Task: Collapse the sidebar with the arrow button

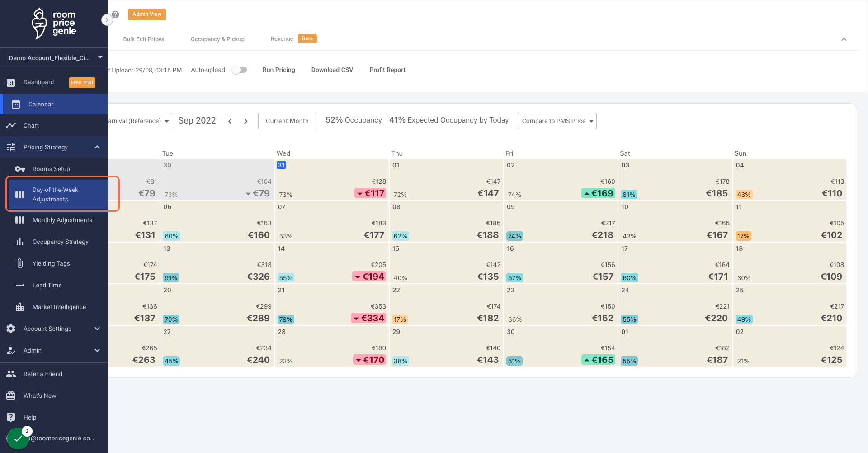Action: click(x=107, y=20)
